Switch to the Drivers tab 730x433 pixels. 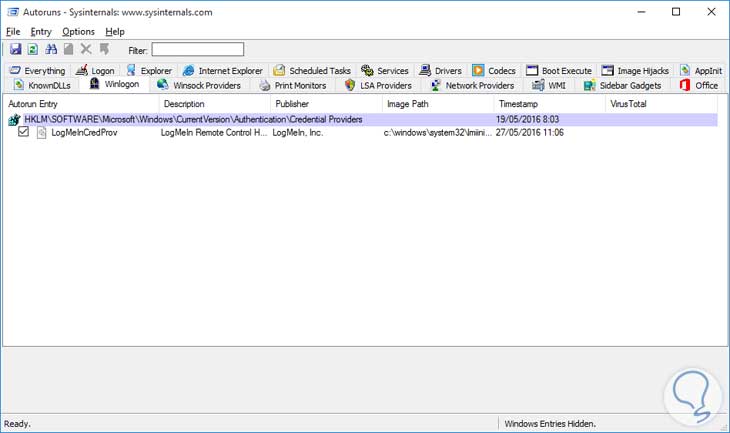(440, 70)
